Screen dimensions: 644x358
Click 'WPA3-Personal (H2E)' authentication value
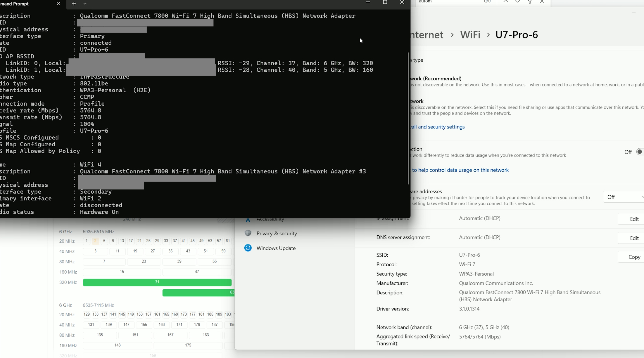[115, 90]
